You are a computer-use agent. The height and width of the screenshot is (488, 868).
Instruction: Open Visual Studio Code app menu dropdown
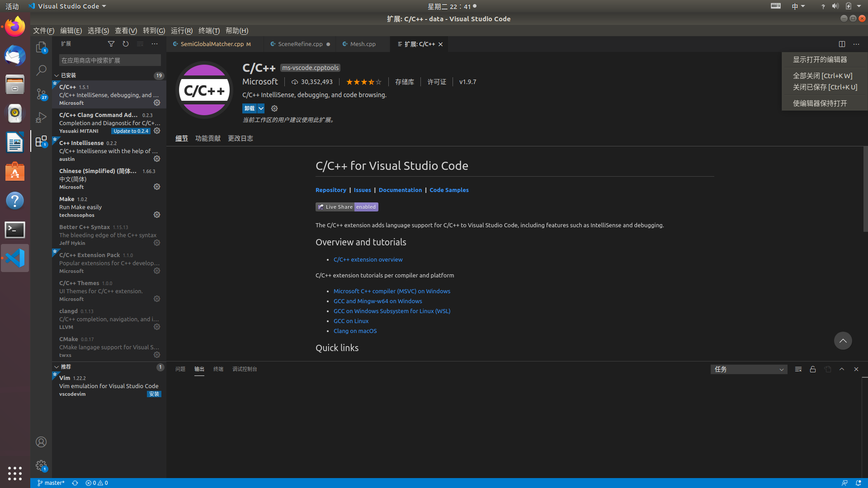(x=67, y=6)
